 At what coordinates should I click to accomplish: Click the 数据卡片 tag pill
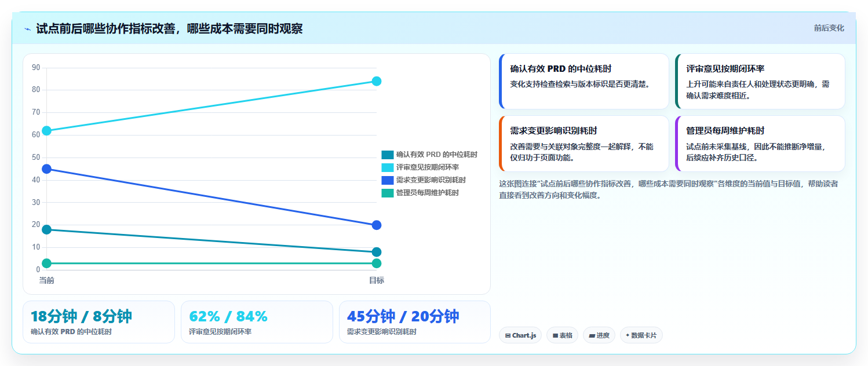click(x=641, y=335)
